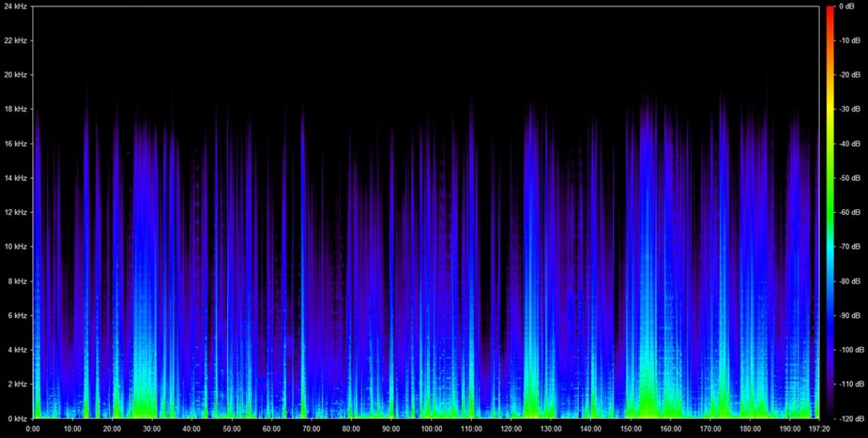Click the 20 kHz frequency axis label
Viewport: 868px width, 438px height.
tap(15, 75)
